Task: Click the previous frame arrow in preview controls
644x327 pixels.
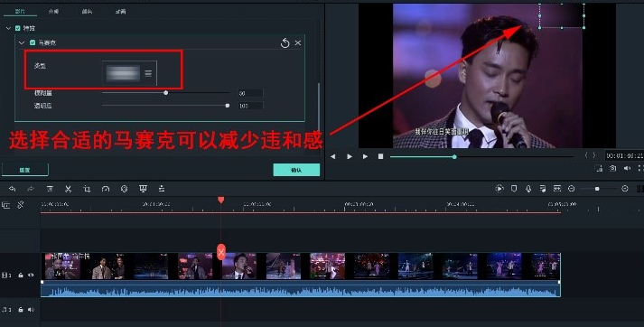Action: tap(332, 156)
